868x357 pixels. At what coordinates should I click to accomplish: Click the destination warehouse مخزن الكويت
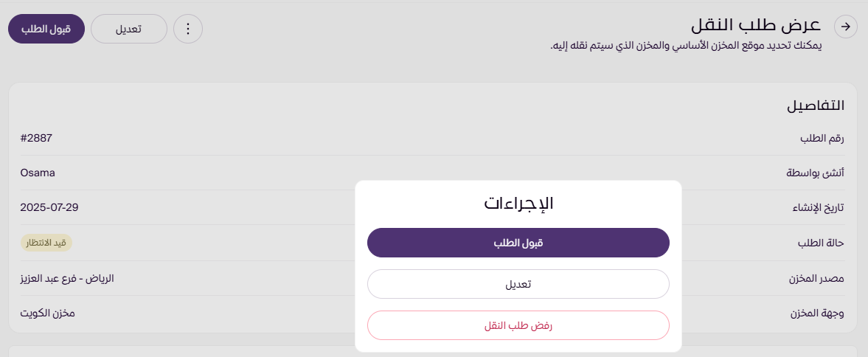click(47, 313)
